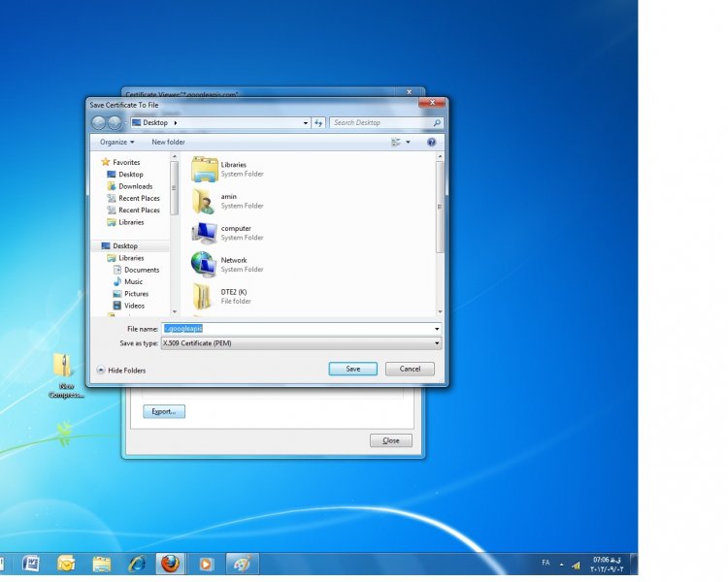Click New folder in the toolbar
This screenshot has width=728, height=582.
[x=168, y=142]
